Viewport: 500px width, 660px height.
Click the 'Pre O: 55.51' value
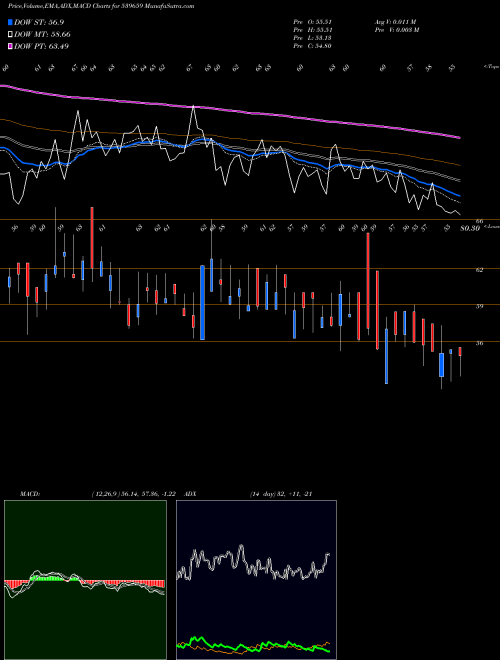pos(313,21)
